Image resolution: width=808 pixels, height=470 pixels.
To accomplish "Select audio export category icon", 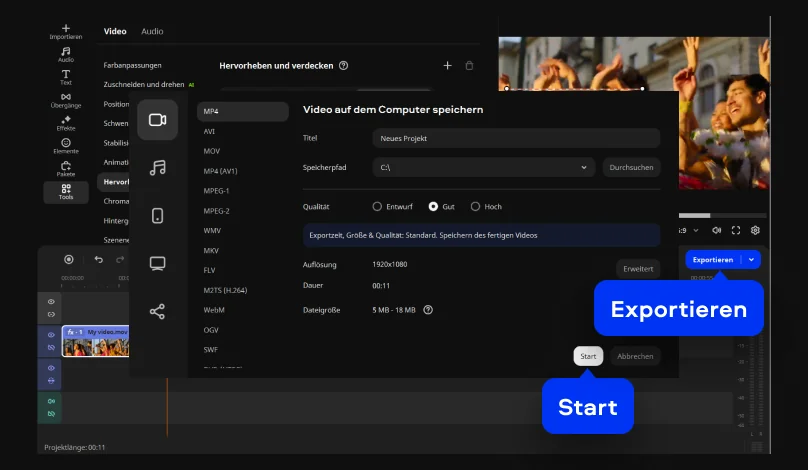I will (x=157, y=167).
